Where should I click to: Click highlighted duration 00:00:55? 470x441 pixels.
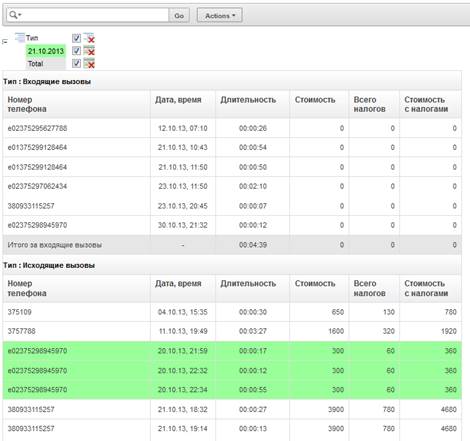pos(253,390)
